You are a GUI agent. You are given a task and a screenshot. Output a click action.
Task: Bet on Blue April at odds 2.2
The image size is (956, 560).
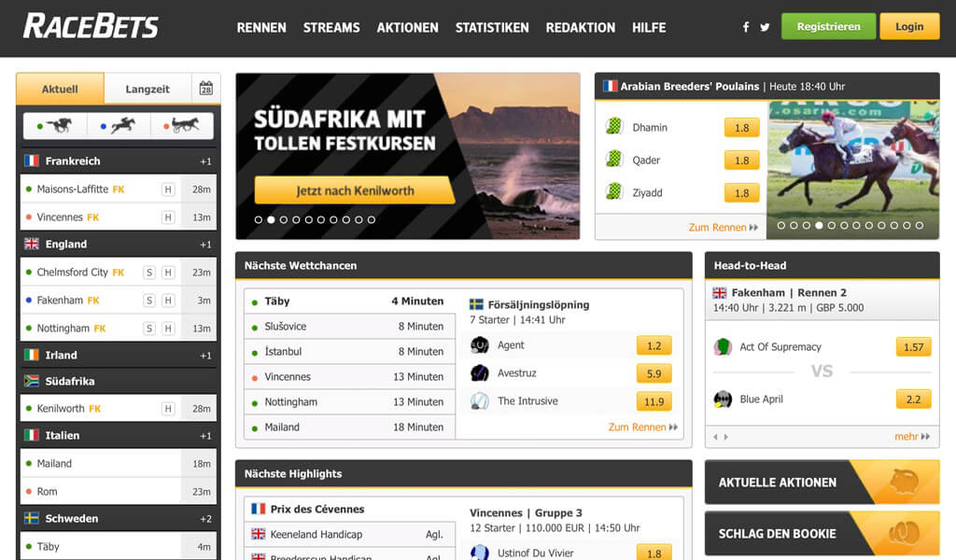(x=913, y=399)
